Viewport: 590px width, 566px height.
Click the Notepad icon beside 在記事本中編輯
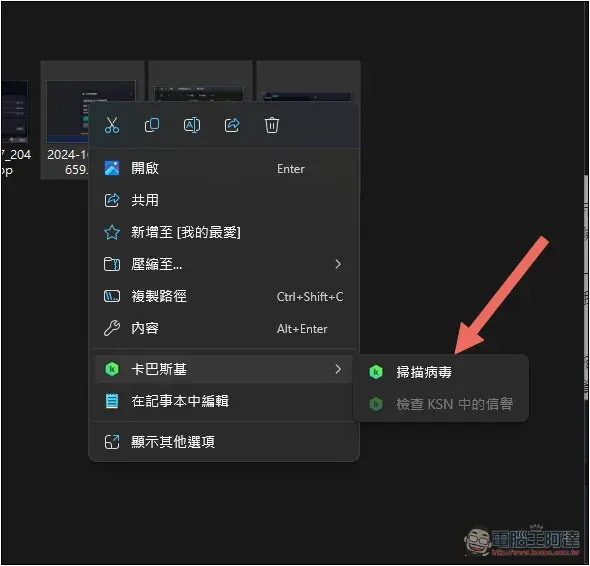tap(112, 401)
